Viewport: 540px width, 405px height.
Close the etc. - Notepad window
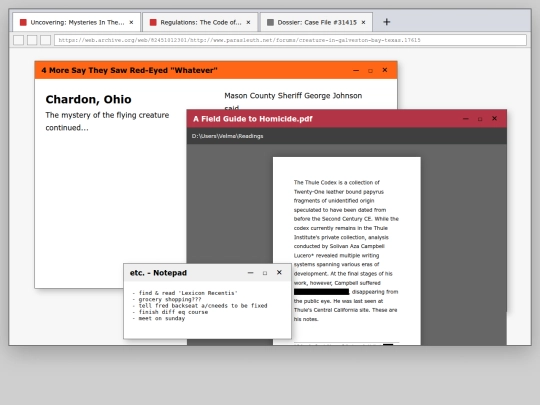(x=279, y=272)
